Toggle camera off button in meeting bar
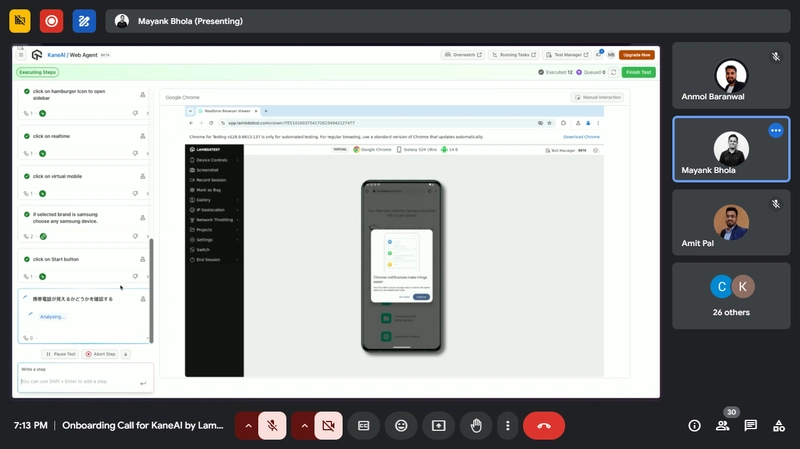Screen dimensions: 800x449 coord(329,426)
